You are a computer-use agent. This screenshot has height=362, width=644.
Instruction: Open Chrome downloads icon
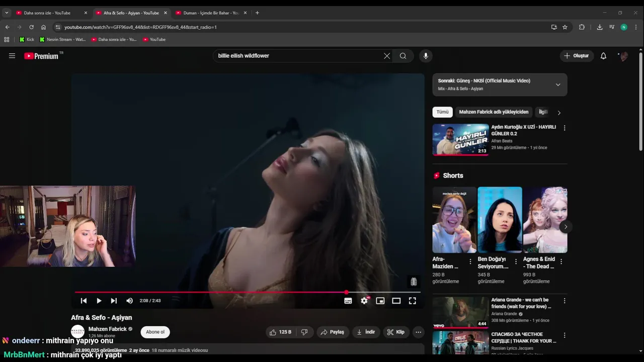tap(600, 27)
